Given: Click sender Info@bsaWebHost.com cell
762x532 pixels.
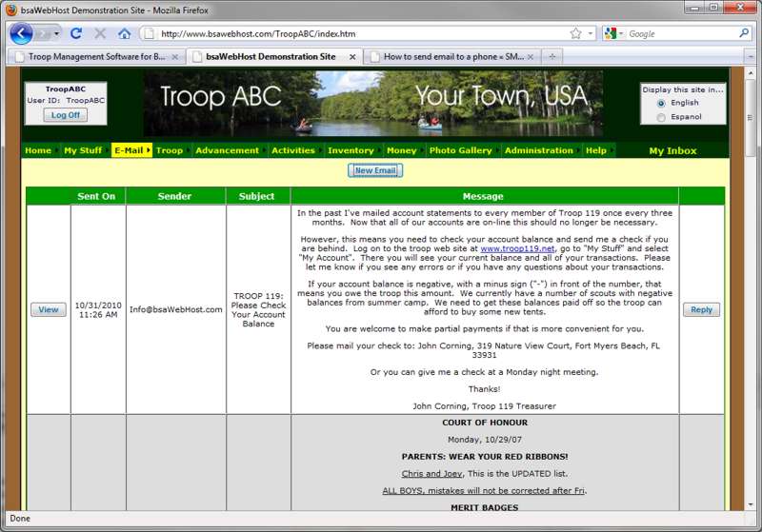Looking at the screenshot, I should point(175,309).
